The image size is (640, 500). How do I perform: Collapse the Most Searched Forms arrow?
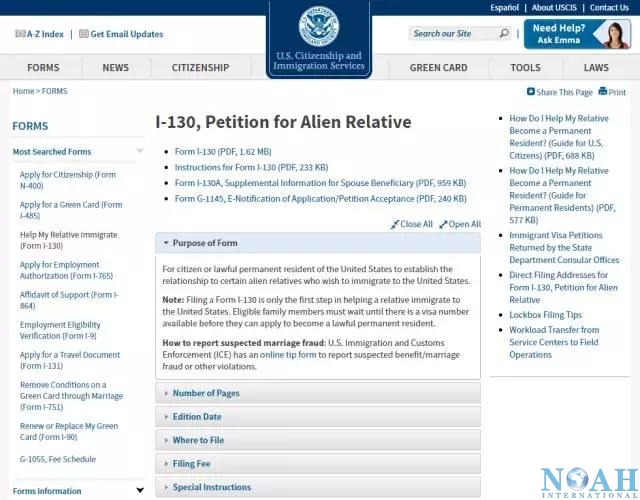(x=140, y=151)
